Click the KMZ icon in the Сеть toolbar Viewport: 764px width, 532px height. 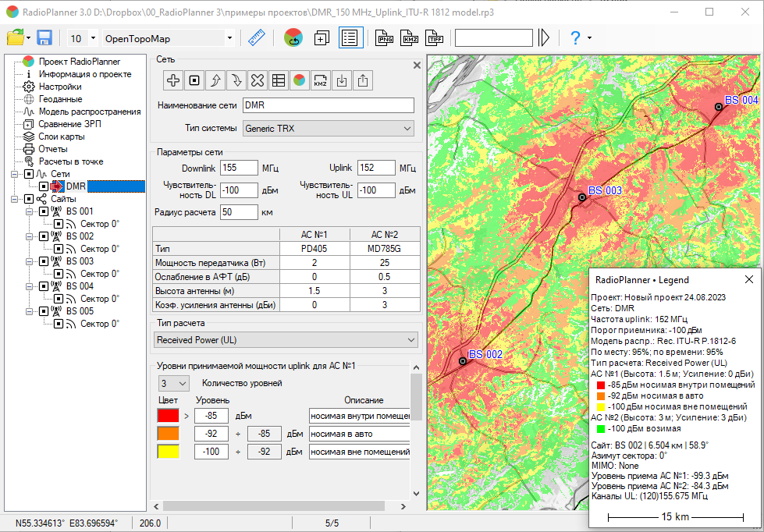320,80
